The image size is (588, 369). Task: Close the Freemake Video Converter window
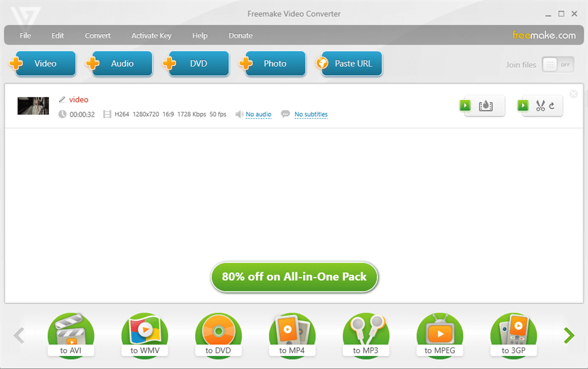pyautogui.click(x=574, y=14)
